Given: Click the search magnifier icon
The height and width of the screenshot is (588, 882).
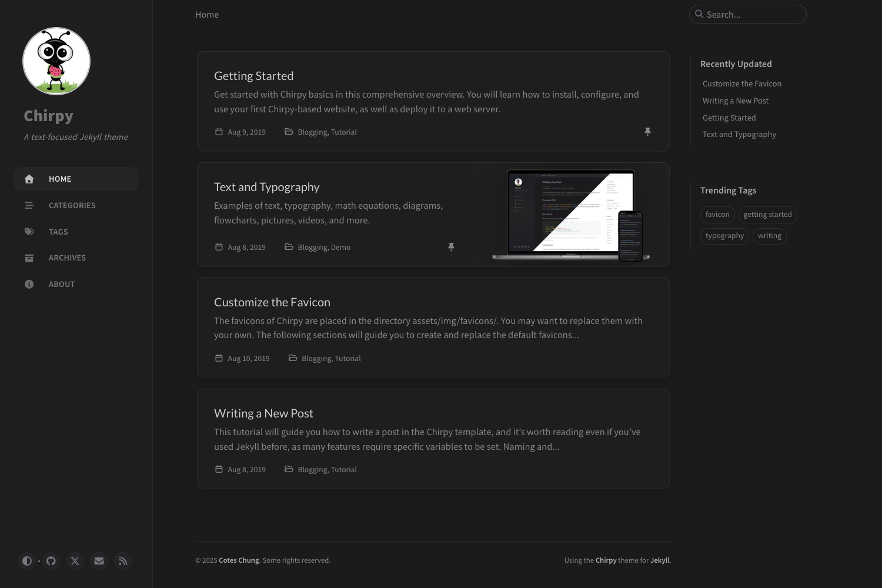Looking at the screenshot, I should point(699,14).
